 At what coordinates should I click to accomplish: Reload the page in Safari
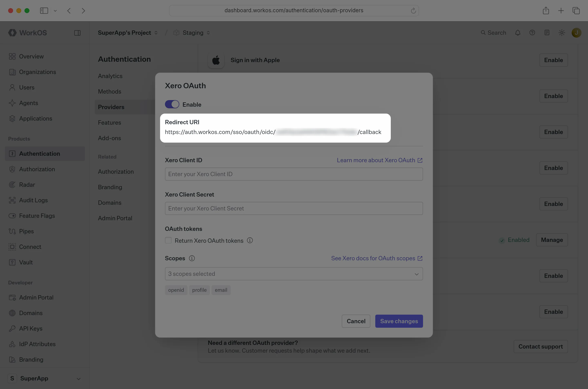click(x=413, y=10)
